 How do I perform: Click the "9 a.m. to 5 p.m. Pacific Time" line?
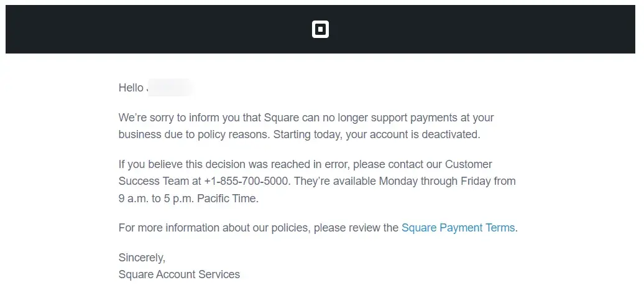[188, 199]
